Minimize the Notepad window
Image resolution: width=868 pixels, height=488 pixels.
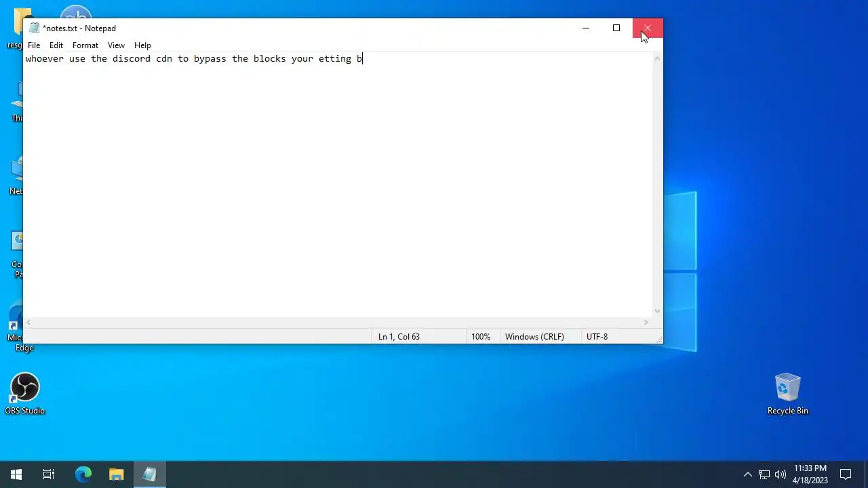586,28
